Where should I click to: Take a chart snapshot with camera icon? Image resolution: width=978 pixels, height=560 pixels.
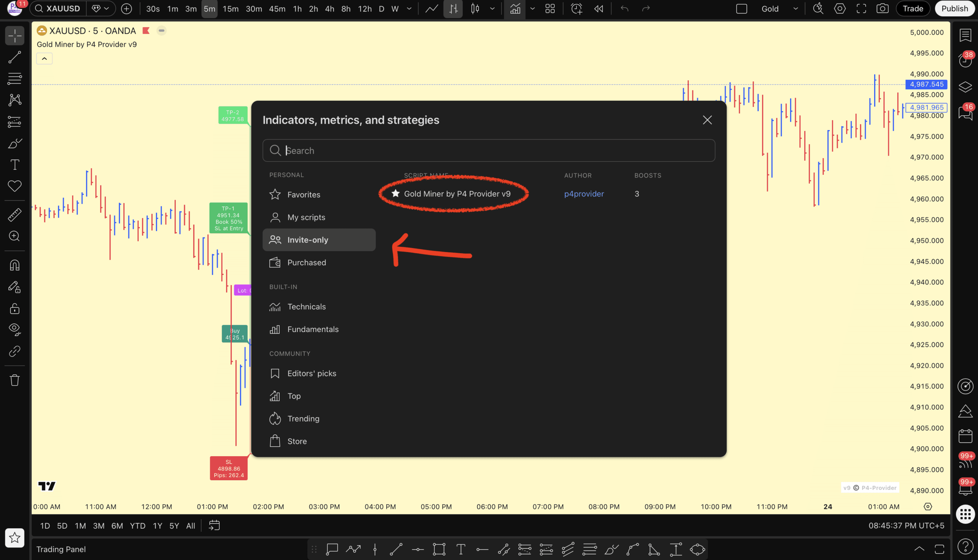click(882, 8)
